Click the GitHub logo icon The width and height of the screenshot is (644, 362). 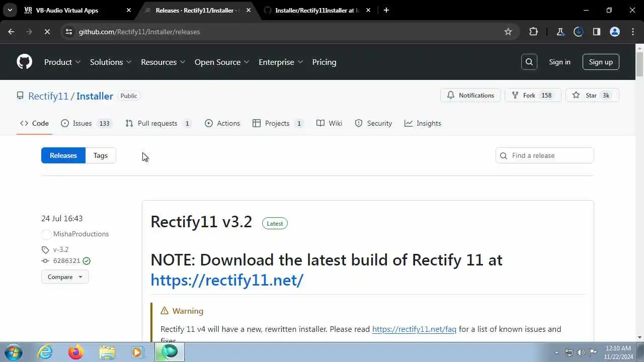(24, 62)
